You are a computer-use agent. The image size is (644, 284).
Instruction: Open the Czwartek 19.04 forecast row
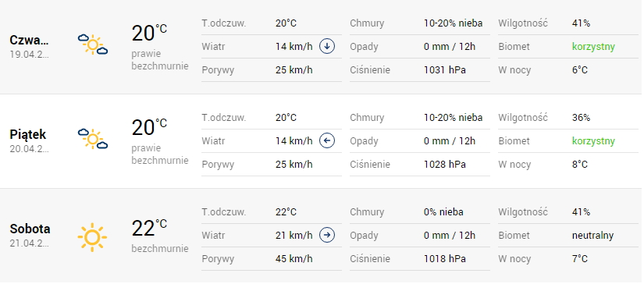point(322,47)
